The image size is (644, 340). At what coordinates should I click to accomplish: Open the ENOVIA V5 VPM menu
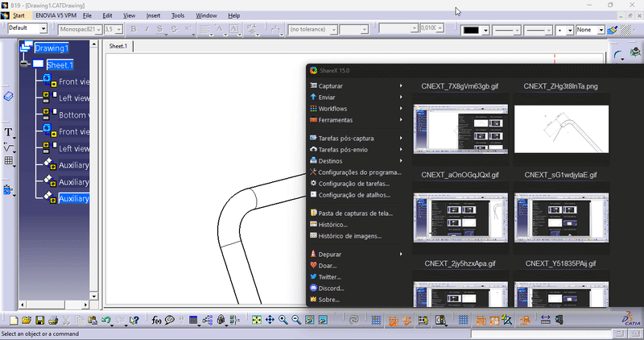tap(56, 15)
